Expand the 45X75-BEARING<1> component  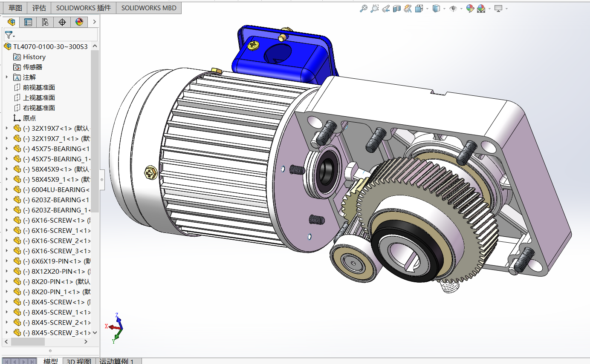[x=7, y=149]
